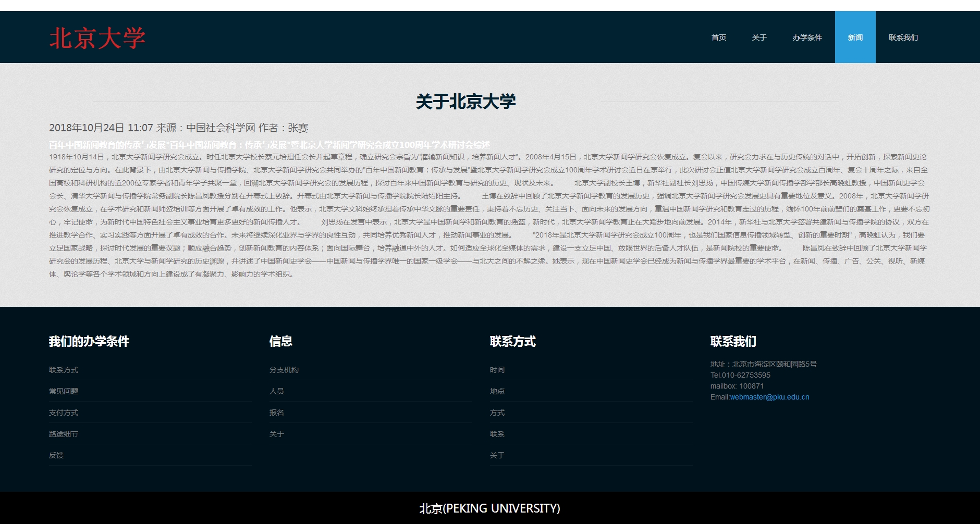Click the highlighted 新闻 navigation tab
This screenshot has height=524, width=980.
point(855,38)
